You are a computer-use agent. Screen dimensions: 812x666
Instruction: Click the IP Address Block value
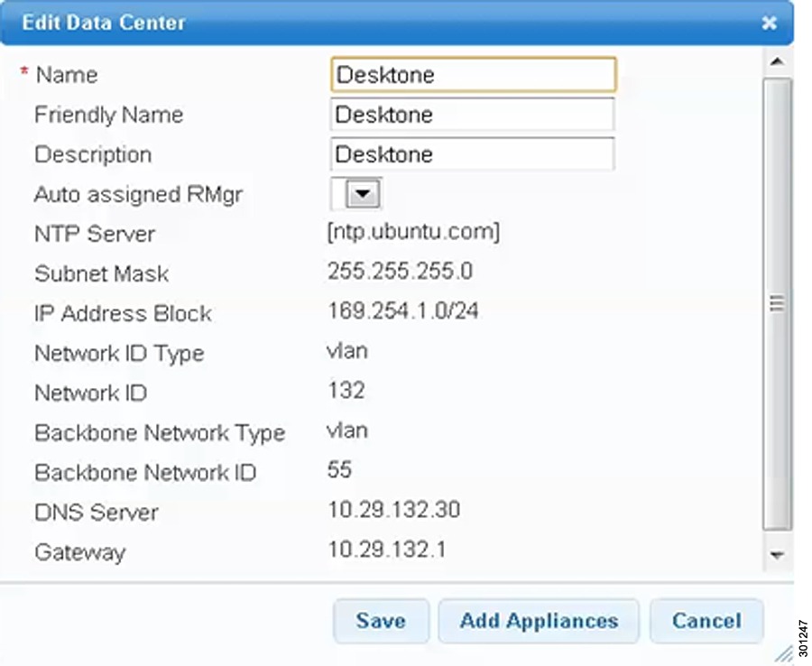403,311
